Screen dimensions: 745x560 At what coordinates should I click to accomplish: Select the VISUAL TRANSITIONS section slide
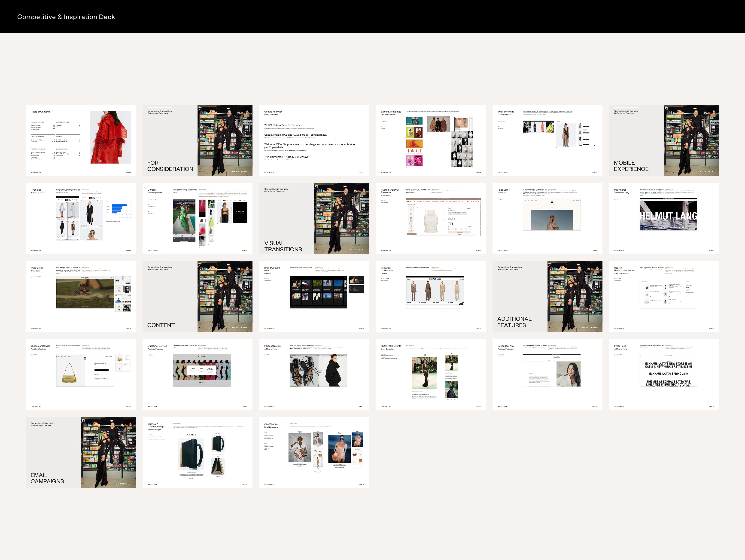[x=314, y=219]
